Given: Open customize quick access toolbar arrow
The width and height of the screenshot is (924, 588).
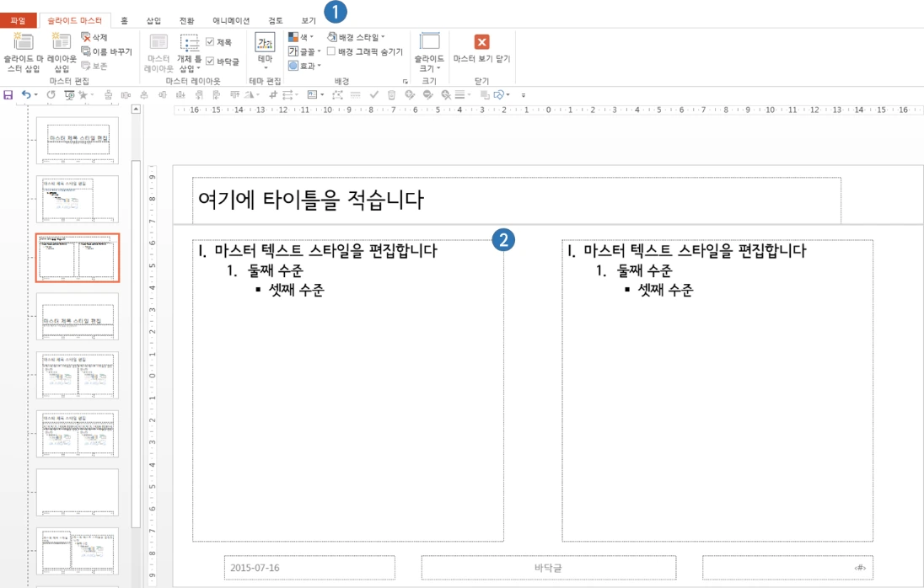Looking at the screenshot, I should tap(524, 94).
